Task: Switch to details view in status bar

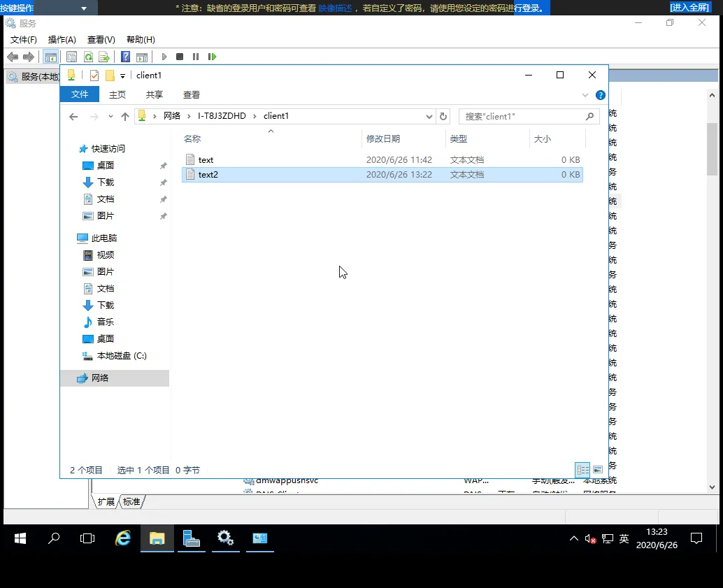Action: tap(582, 471)
